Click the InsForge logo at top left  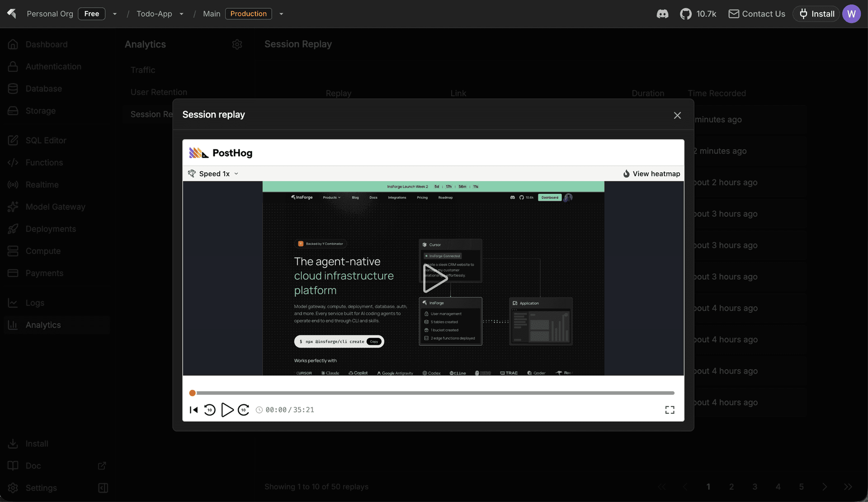[x=12, y=14]
